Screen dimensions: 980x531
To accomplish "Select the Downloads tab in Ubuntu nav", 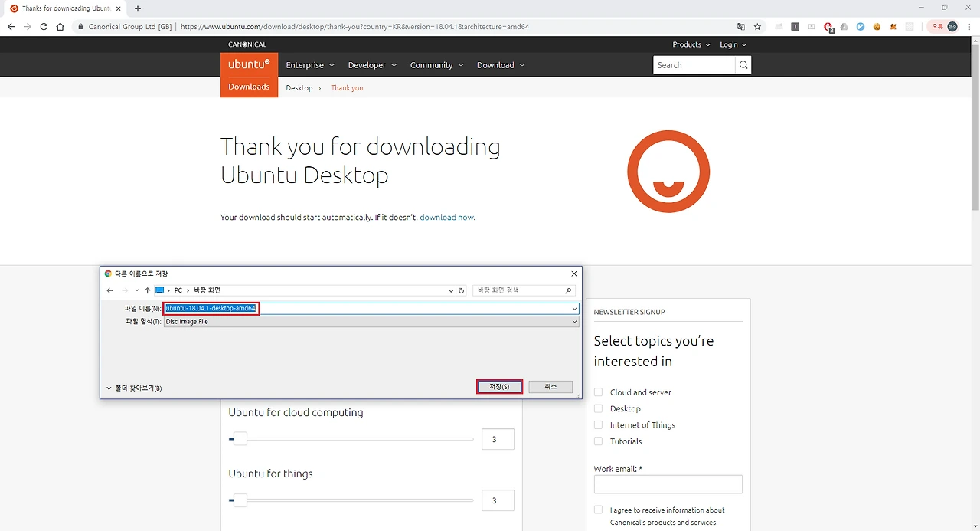I will coord(249,87).
